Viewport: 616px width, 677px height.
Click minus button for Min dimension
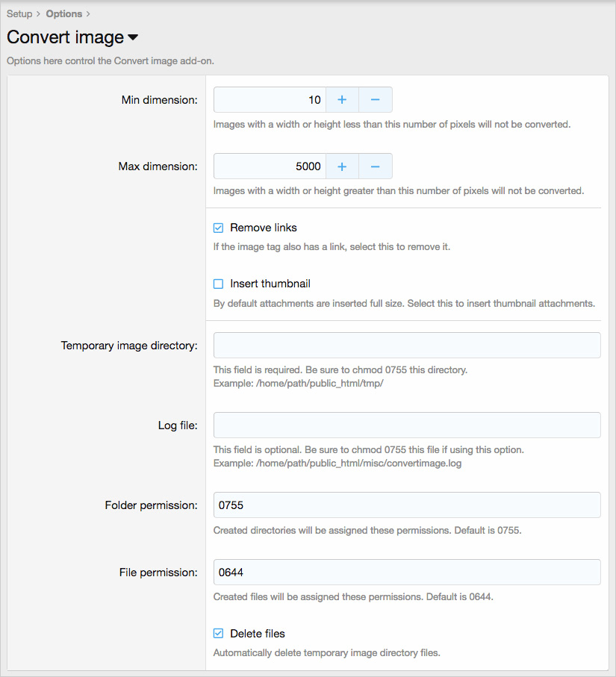point(376,99)
